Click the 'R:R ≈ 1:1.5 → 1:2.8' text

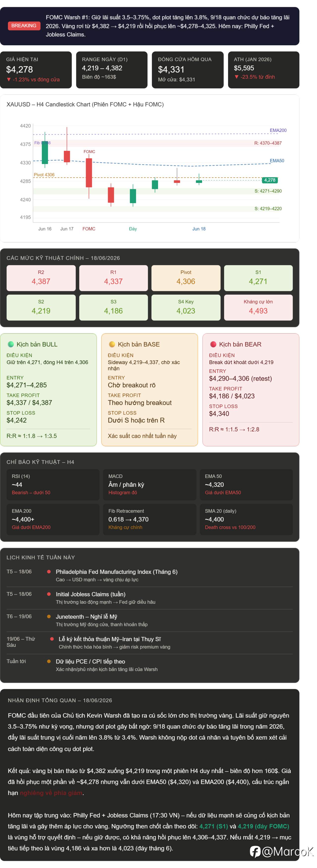(234, 429)
